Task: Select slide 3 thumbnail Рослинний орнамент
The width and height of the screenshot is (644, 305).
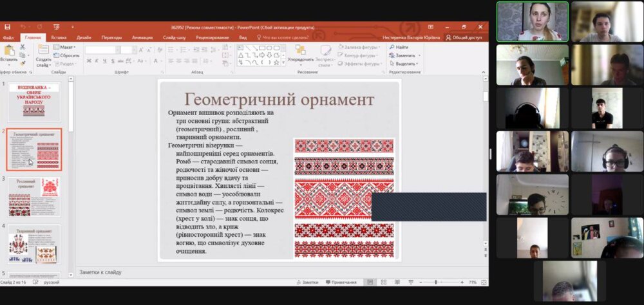Action: point(34,197)
